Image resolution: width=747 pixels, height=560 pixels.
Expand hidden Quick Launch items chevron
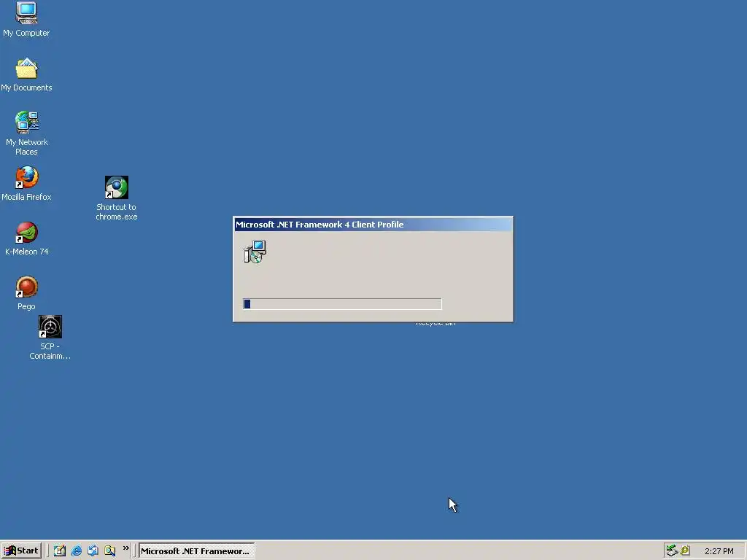tap(125, 548)
